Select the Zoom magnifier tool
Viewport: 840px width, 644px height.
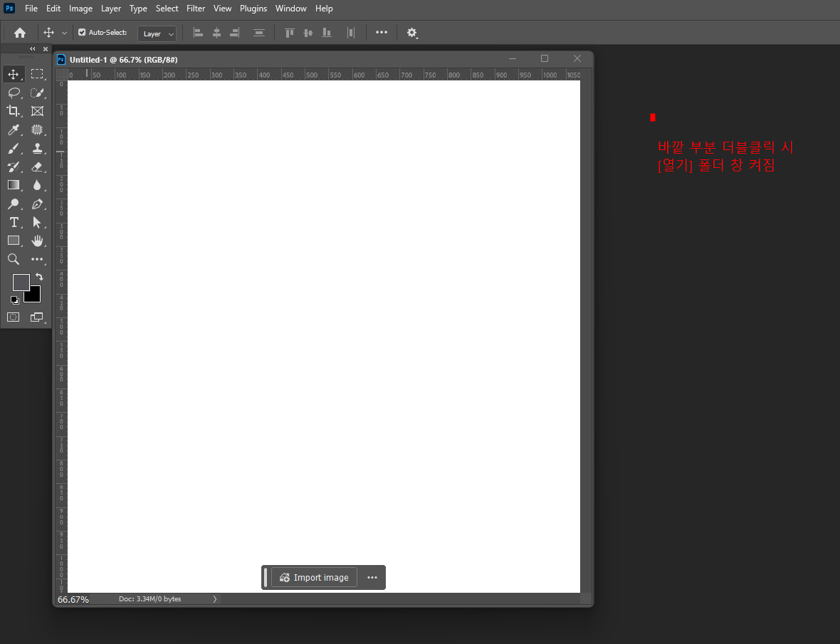tap(14, 260)
